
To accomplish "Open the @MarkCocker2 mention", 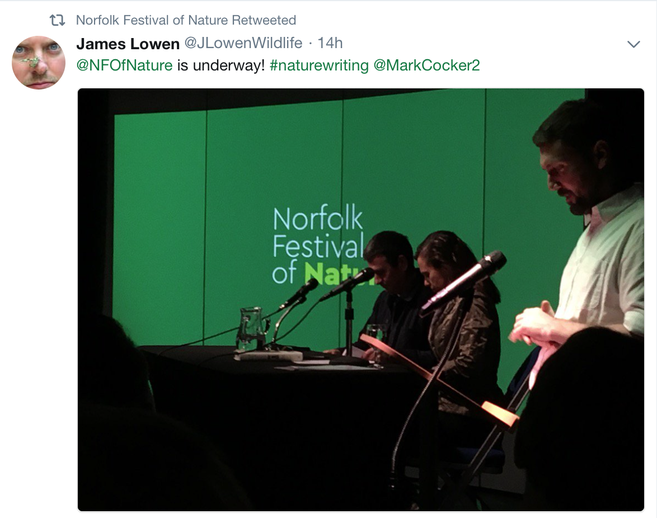I will (x=427, y=65).
